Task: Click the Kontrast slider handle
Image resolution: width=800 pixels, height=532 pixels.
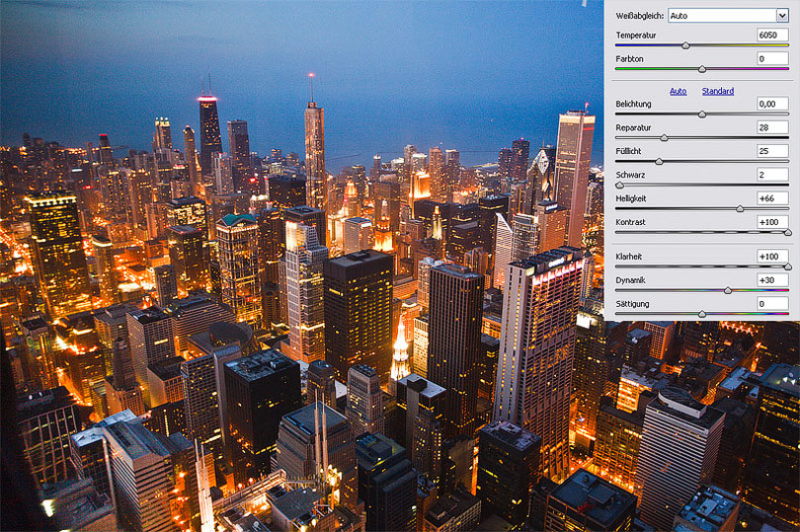Action: (x=788, y=233)
